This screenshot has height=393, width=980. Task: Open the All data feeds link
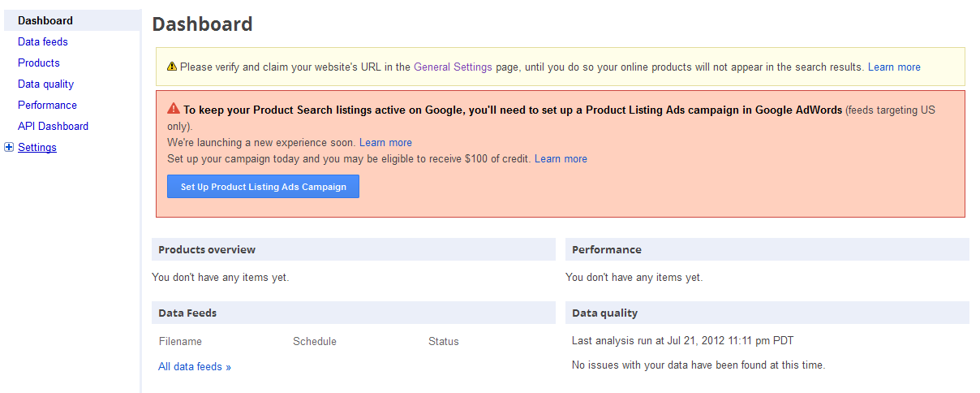tap(194, 366)
